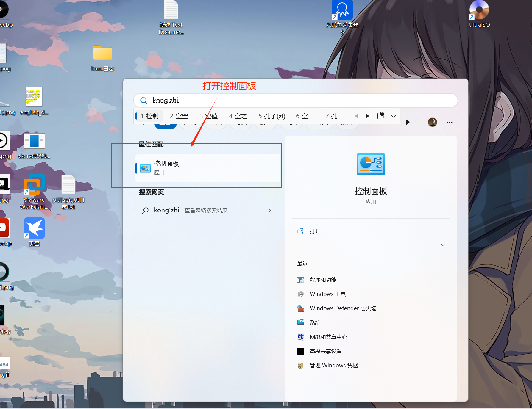The height and width of the screenshot is (409, 532).
Task: Choose IME candidate 4 空之
Action: (238, 116)
